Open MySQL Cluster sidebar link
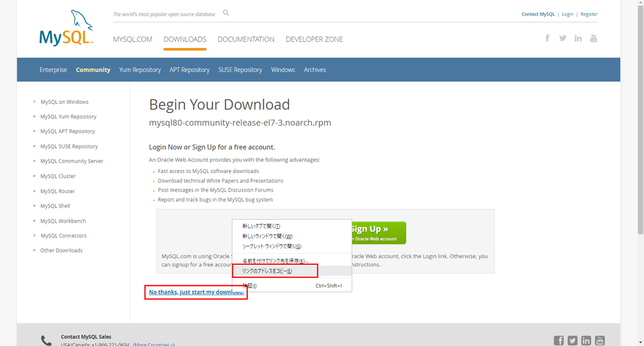Viewport: 644px width, 346px height. pyautogui.click(x=58, y=176)
